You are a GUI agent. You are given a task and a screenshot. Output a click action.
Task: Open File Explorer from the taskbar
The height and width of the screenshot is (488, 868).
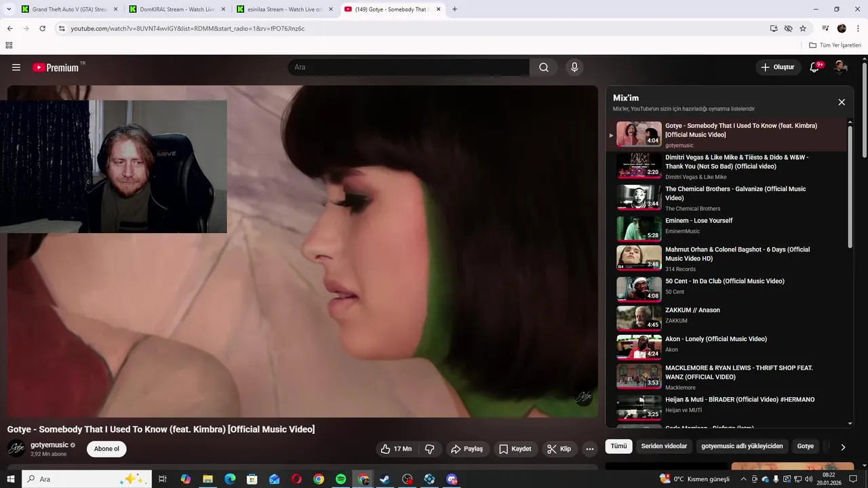click(208, 479)
